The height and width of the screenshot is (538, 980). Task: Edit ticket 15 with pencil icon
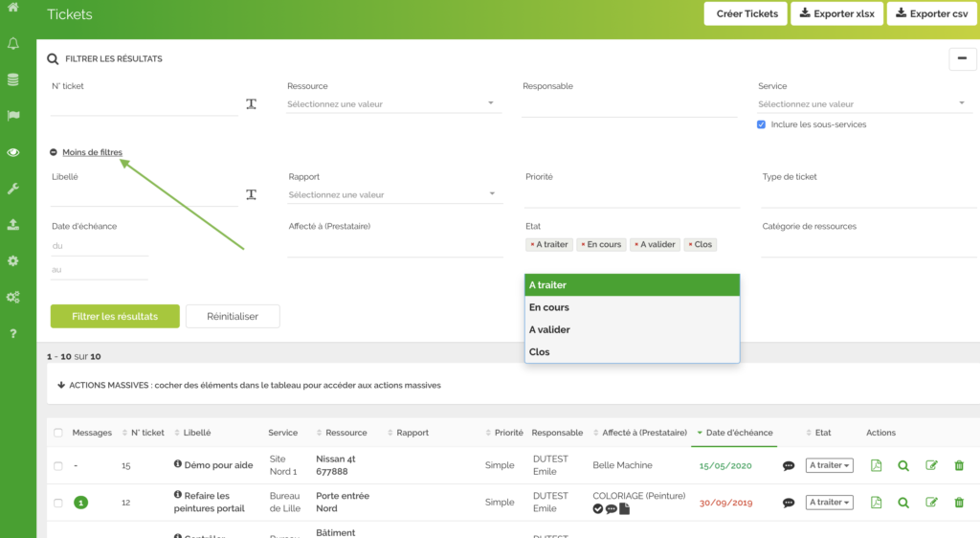931,466
